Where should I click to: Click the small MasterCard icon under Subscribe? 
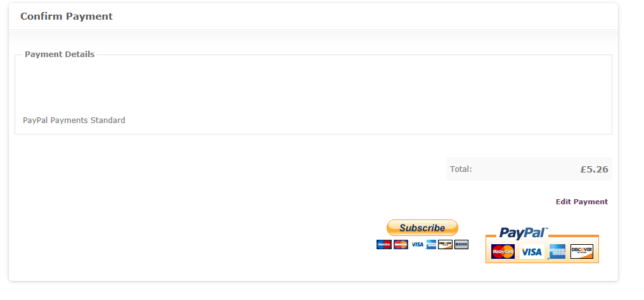(401, 245)
